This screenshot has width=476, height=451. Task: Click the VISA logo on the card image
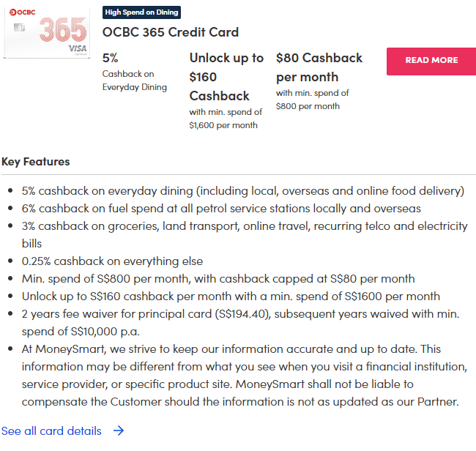click(x=77, y=49)
